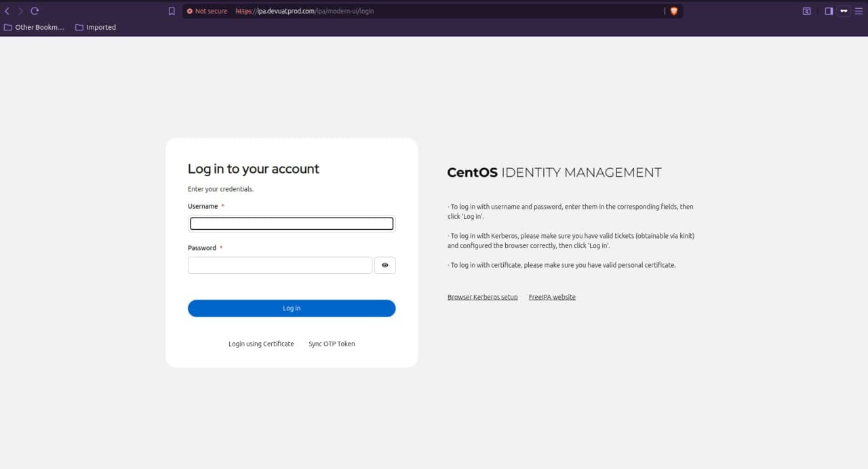Go forward with the browser forward arrow
The image size is (868, 469).
click(x=20, y=11)
